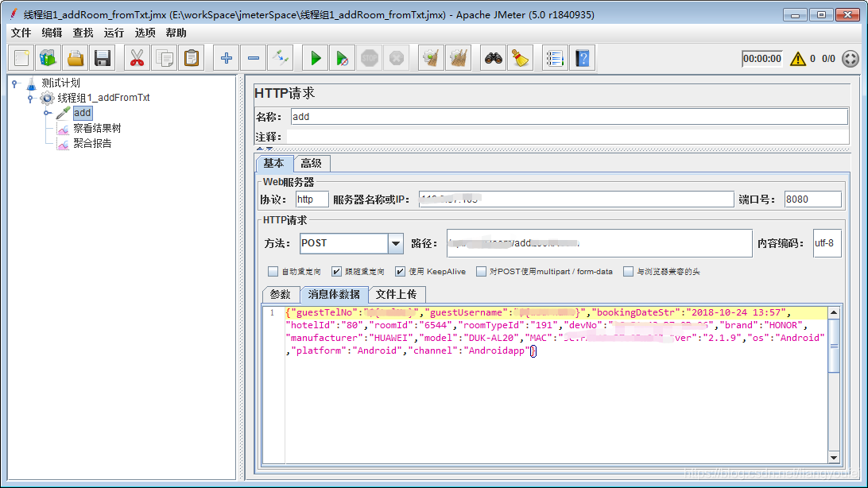Uncheck 跟随重定向 checkbox
The image size is (868, 488).
coord(336,272)
